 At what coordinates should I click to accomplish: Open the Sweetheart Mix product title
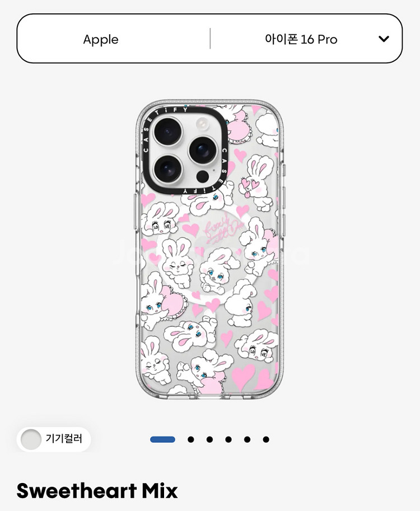pyautogui.click(x=97, y=490)
